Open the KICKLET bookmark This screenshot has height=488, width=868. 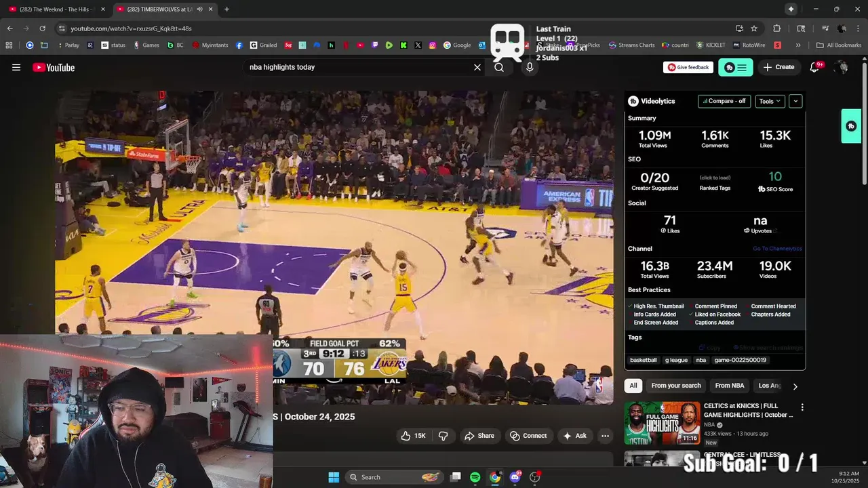pyautogui.click(x=711, y=45)
